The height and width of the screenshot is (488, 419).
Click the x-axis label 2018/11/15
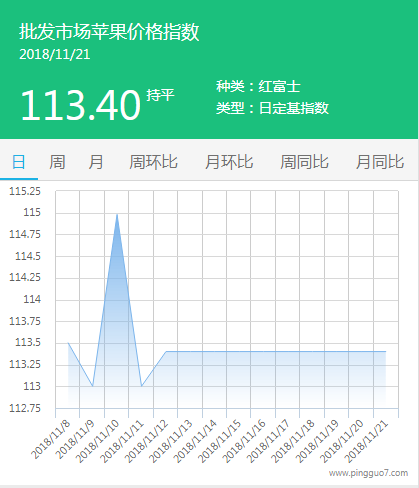pyautogui.click(x=220, y=442)
